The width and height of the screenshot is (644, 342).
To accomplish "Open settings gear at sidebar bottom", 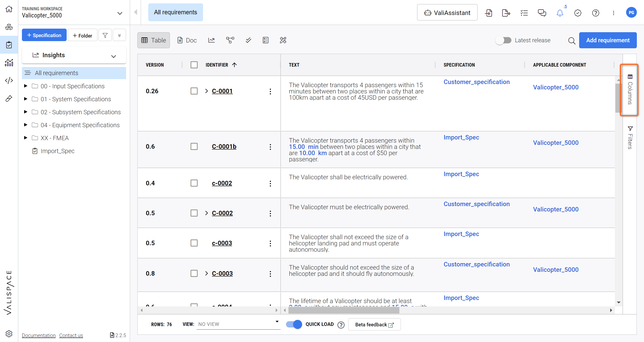I will 9,334.
